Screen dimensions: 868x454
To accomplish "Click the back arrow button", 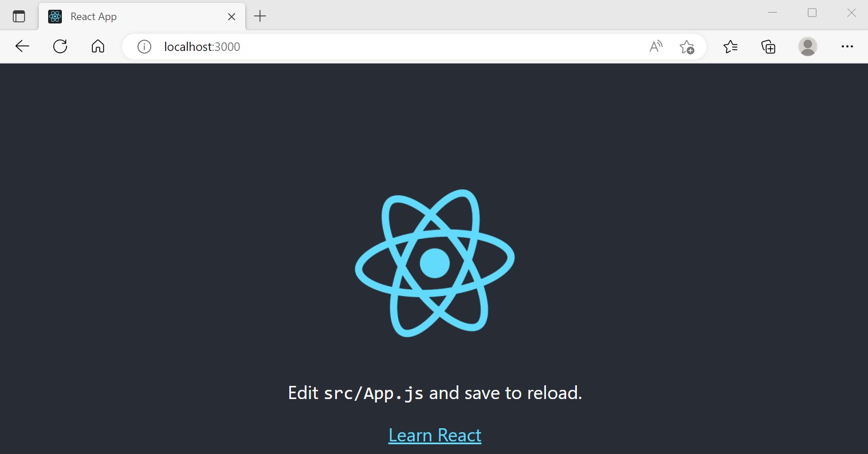I will click(22, 46).
